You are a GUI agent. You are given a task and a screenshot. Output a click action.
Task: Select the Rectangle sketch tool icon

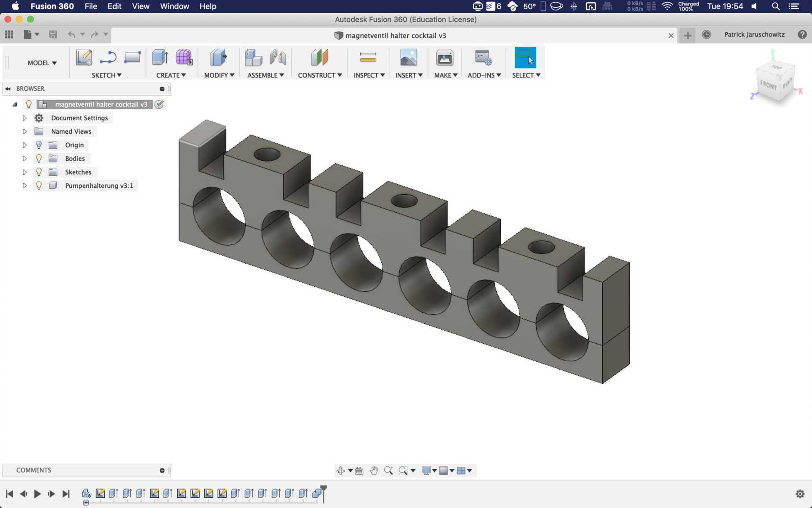coord(132,58)
